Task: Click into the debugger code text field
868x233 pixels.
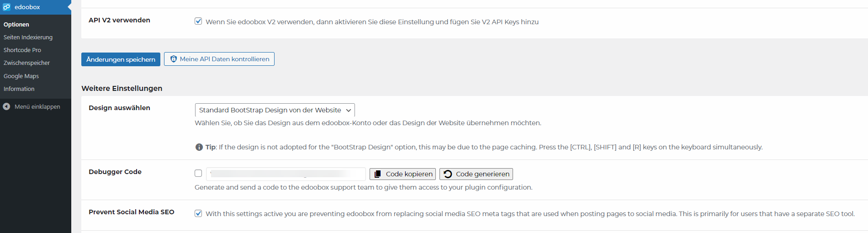Action: coord(286,174)
